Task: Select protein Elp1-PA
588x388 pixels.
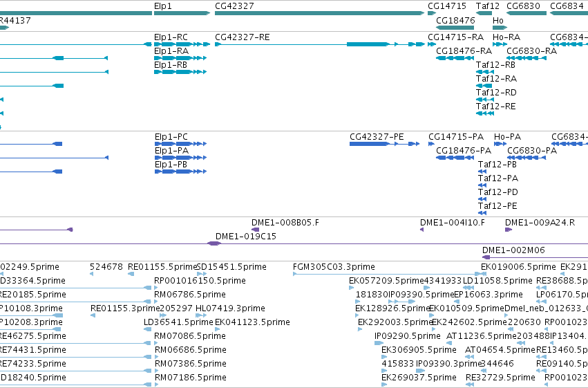Action: point(181,158)
